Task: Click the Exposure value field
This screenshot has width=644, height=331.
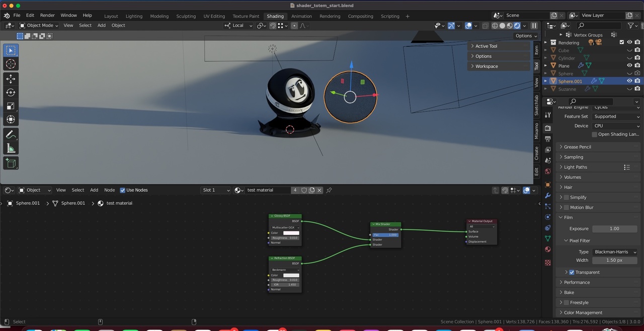Action: pyautogui.click(x=614, y=229)
